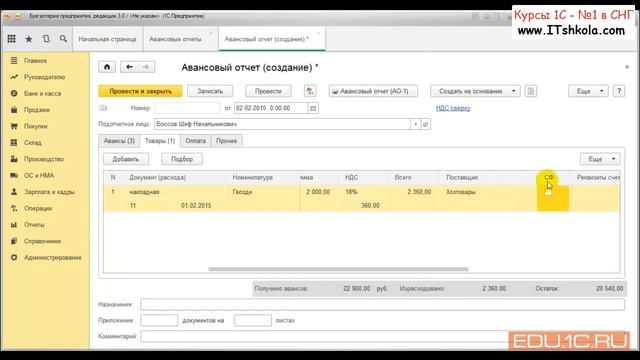640x360 pixels.
Task: Open the Подотчетное лицо record icon
Action: (x=426, y=124)
